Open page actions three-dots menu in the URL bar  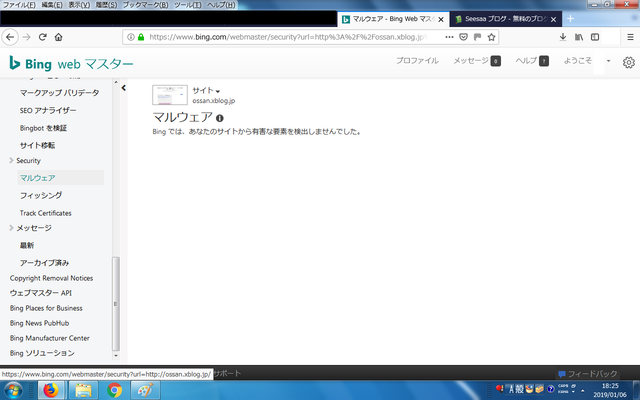pyautogui.click(x=449, y=37)
